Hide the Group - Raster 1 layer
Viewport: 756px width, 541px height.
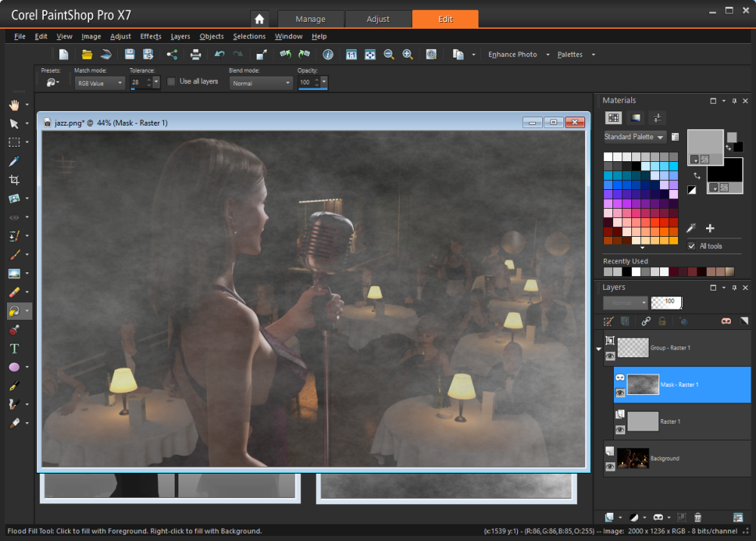610,356
